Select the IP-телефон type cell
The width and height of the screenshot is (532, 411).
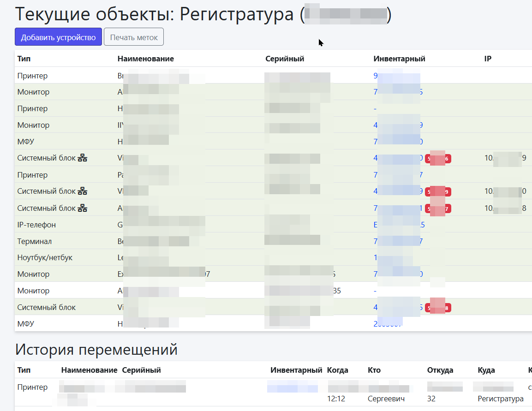(x=36, y=225)
